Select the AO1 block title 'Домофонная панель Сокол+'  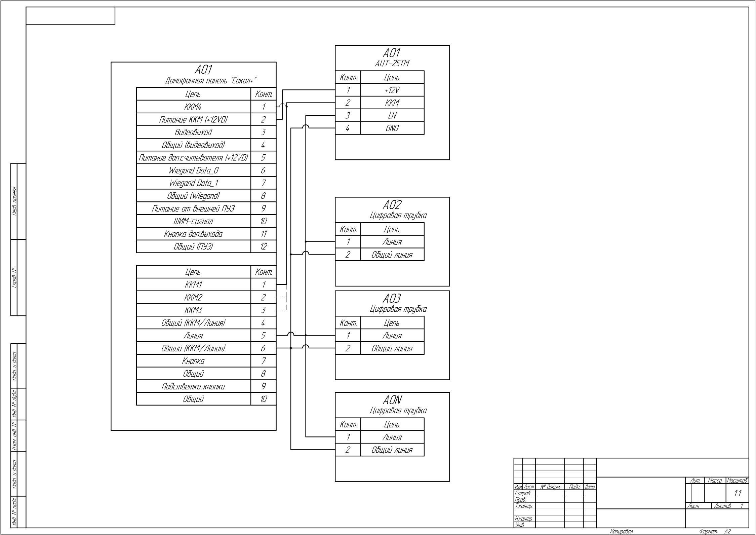[210, 80]
